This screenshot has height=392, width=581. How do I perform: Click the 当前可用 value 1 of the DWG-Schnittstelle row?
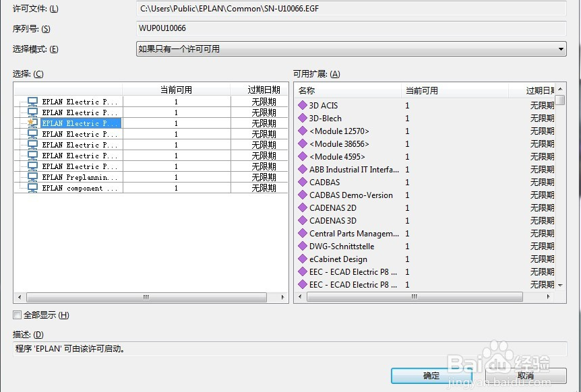click(407, 246)
